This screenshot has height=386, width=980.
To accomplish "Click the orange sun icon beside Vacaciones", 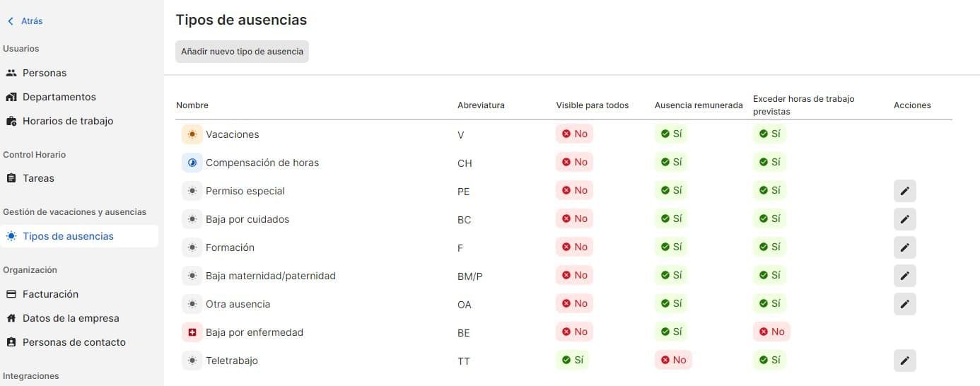I will (x=192, y=134).
